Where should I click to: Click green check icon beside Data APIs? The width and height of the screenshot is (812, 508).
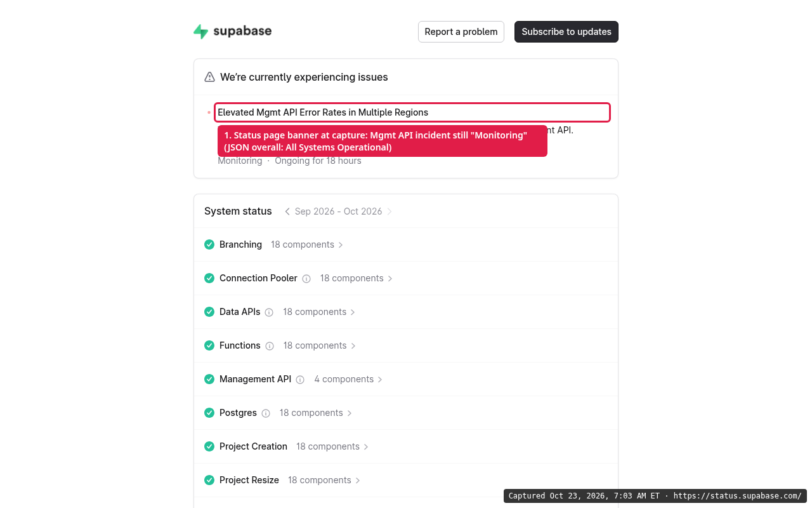[209, 312]
